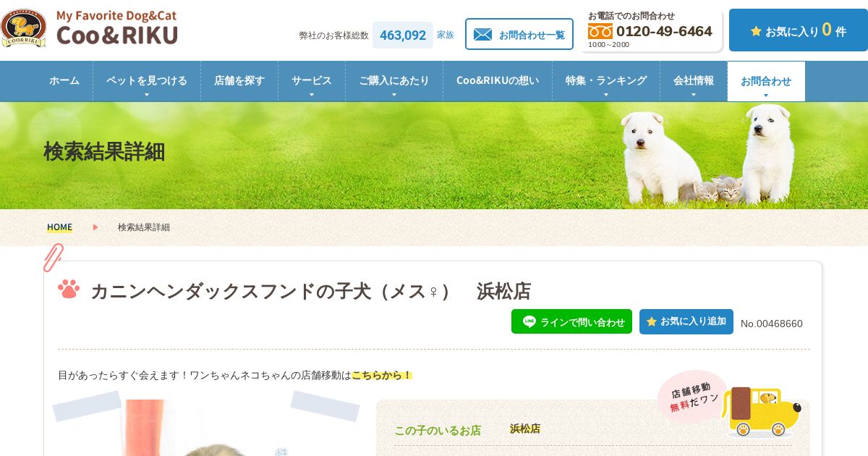Expand the 特集・ランキング dropdown

(x=606, y=81)
